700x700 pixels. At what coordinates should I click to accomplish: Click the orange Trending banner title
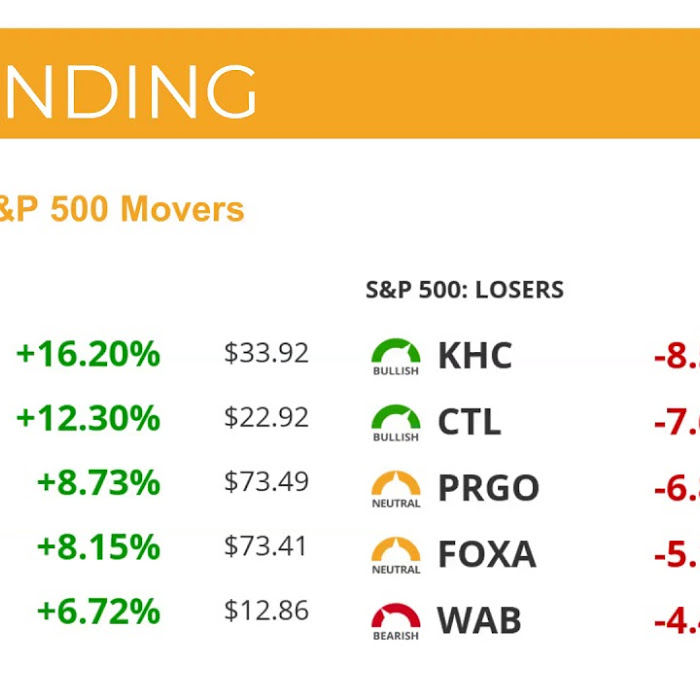(128, 93)
